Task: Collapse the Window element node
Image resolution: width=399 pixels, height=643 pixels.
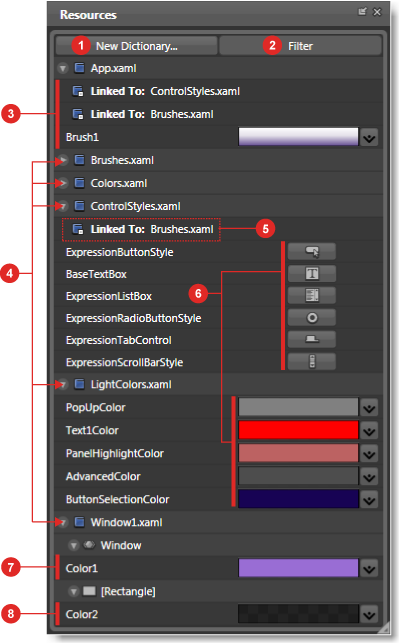Action: tap(74, 545)
